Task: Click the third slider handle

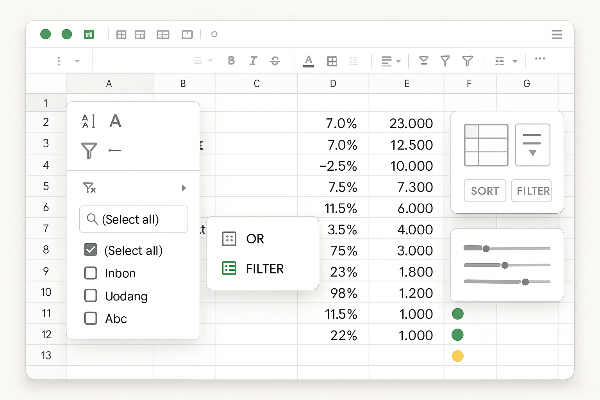Action: 525,282
